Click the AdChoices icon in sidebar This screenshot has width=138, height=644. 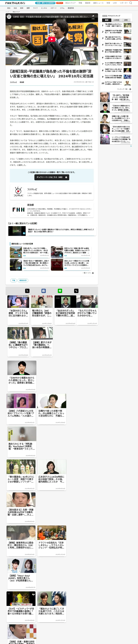coord(131,146)
